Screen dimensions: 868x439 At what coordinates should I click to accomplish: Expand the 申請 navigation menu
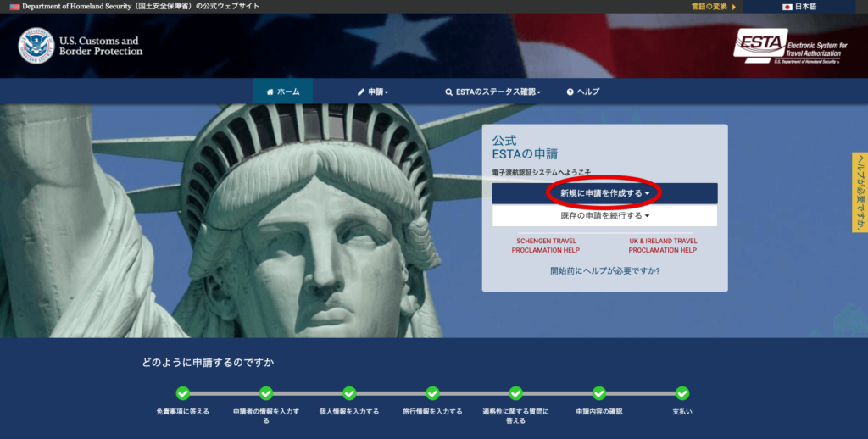point(373,92)
